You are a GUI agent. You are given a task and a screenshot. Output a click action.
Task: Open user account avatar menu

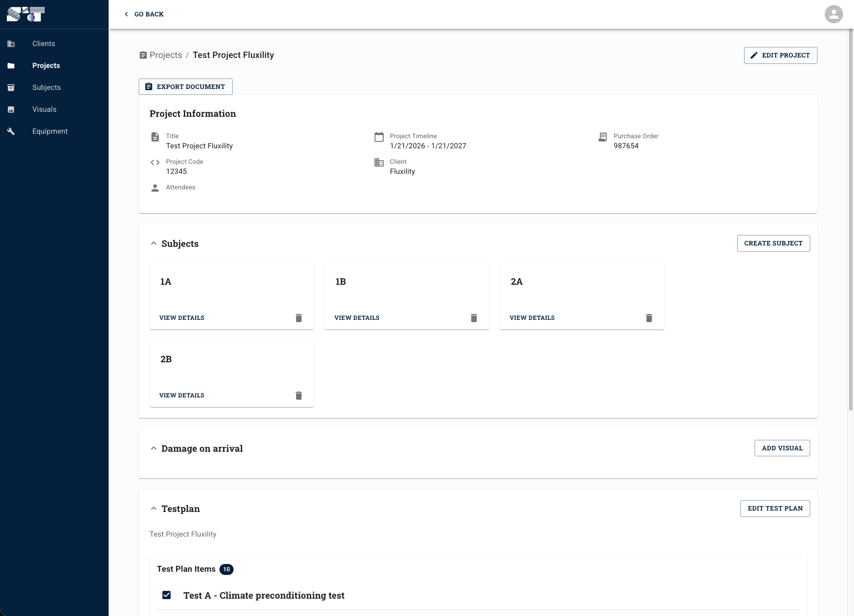(833, 14)
